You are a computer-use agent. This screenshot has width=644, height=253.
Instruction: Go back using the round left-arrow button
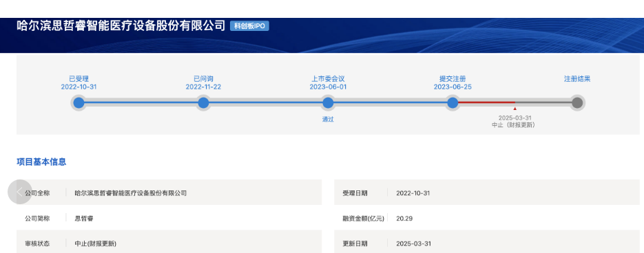click(20, 192)
